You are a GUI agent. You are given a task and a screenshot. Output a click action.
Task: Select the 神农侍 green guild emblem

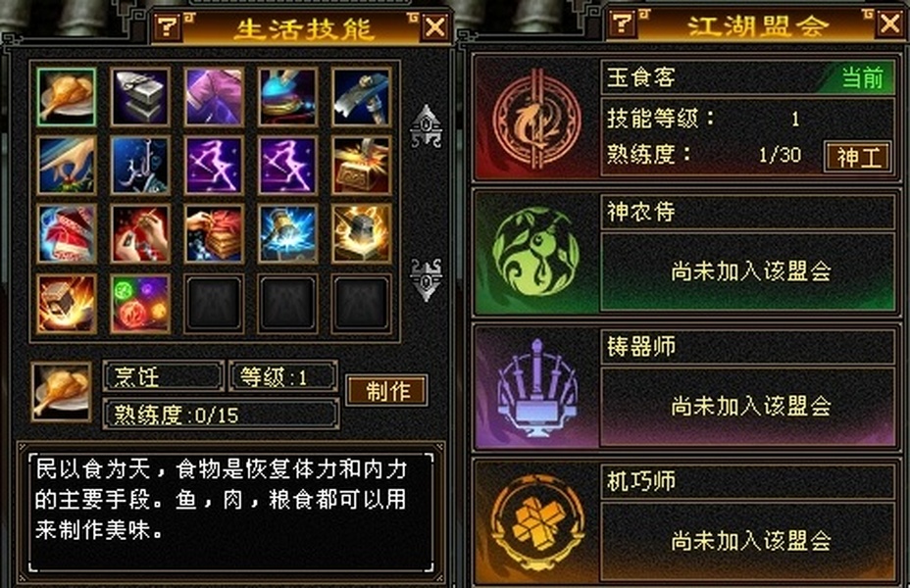click(x=535, y=253)
